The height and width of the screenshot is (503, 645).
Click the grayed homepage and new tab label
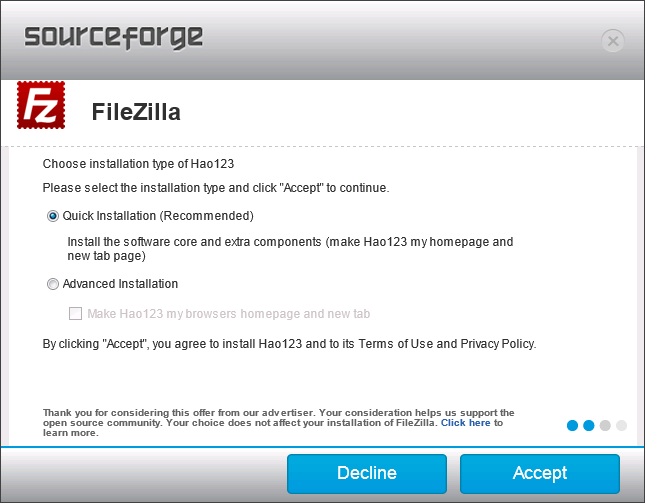(229, 314)
